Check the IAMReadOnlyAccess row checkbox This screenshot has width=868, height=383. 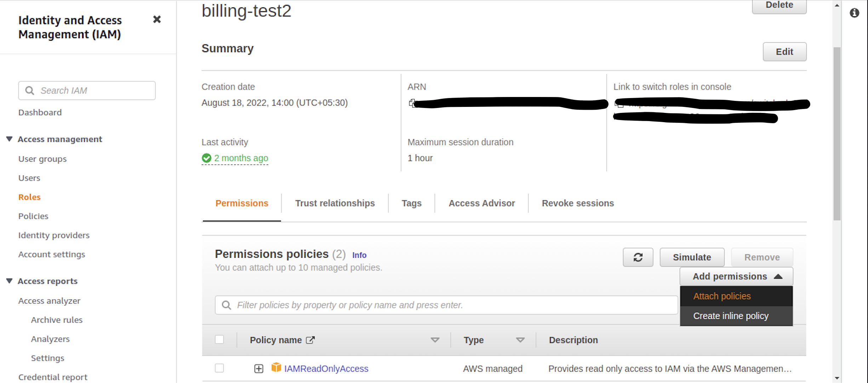[x=219, y=368]
